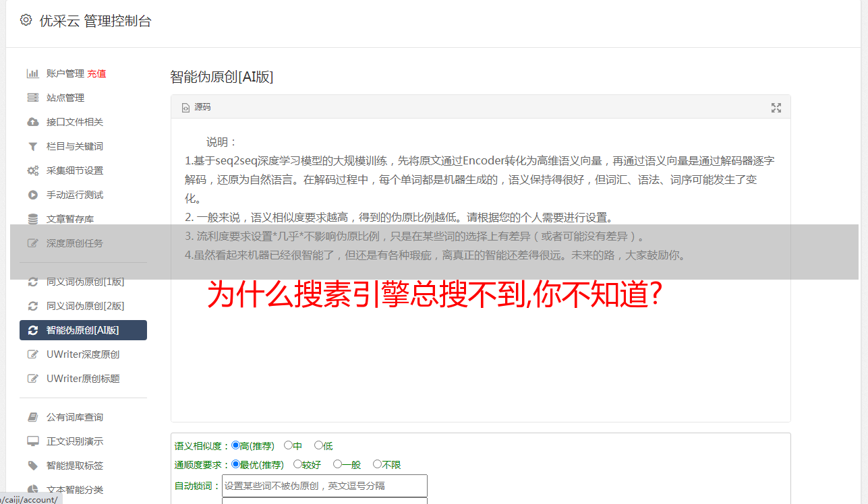Click the 栏目与关键词 filter funnel icon

[x=32, y=146]
